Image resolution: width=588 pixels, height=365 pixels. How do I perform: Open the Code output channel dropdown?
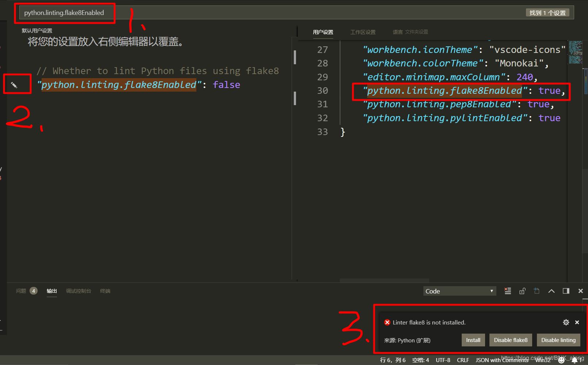460,291
